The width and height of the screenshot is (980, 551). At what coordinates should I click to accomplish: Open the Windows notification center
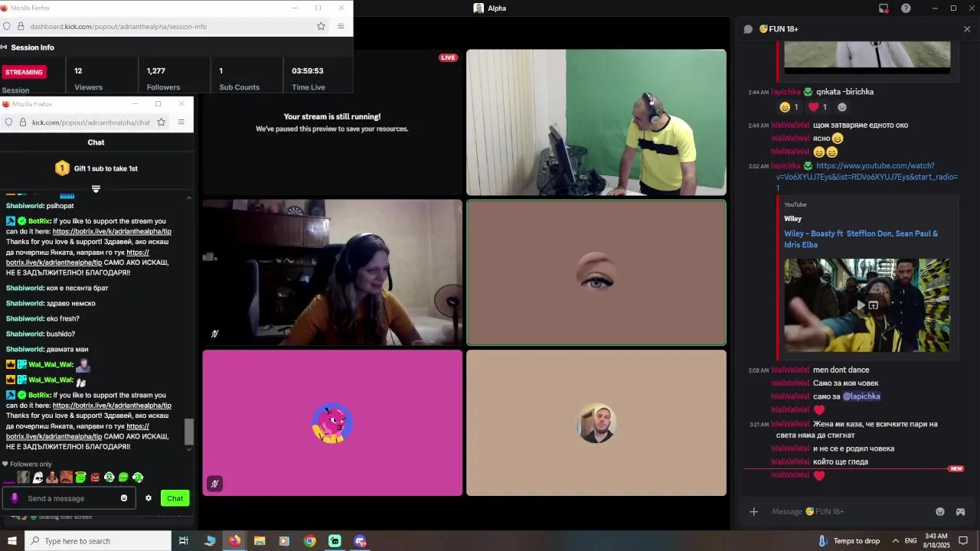coord(964,541)
